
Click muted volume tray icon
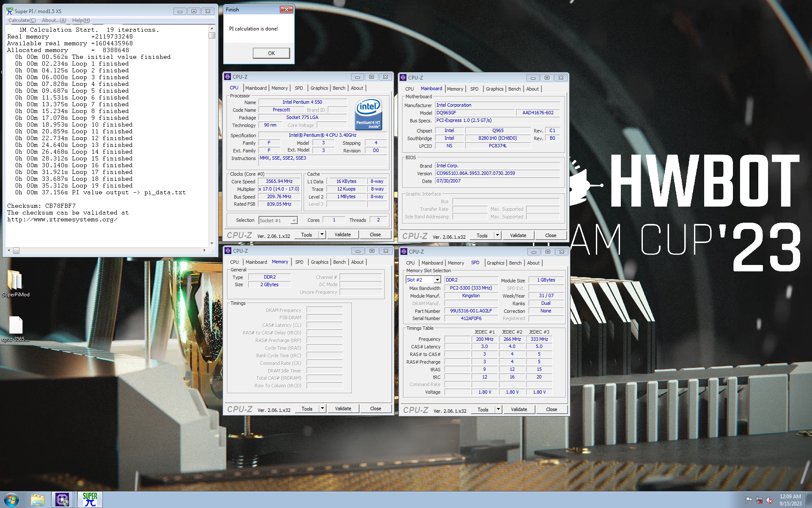[770, 500]
